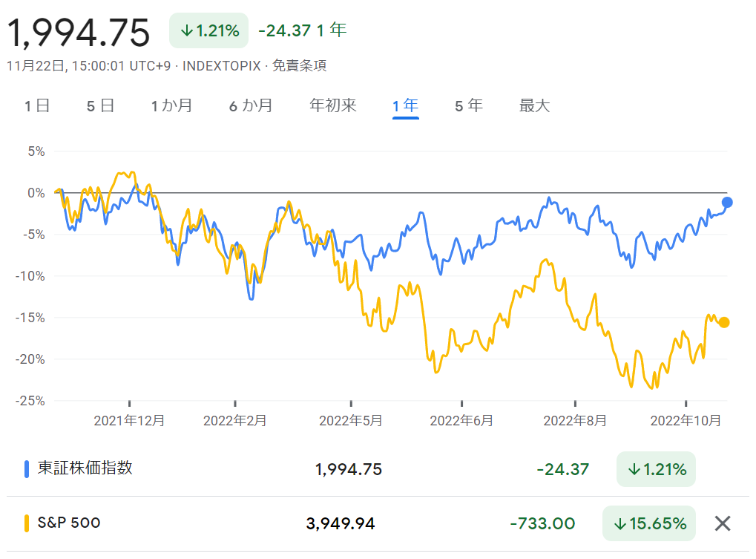Show year-to-date with 年初来 tab
This screenshot has width=756, height=559.
point(332,105)
